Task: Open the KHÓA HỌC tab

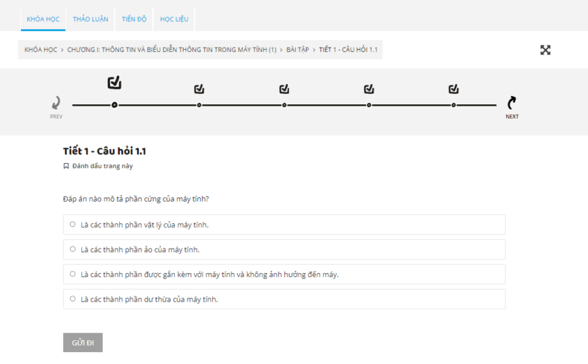Action: tap(43, 19)
